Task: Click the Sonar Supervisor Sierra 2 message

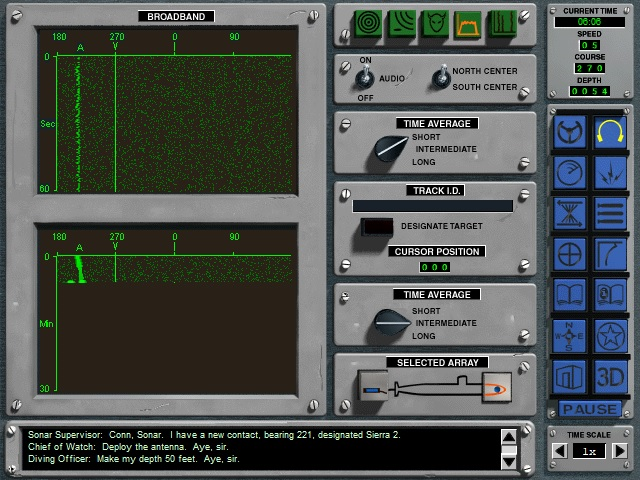Action: 214,435
